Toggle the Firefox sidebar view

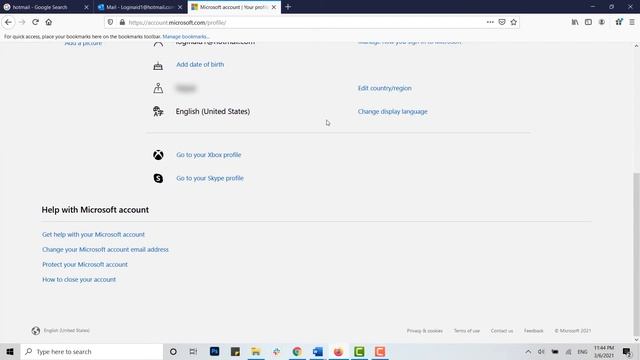[588, 22]
